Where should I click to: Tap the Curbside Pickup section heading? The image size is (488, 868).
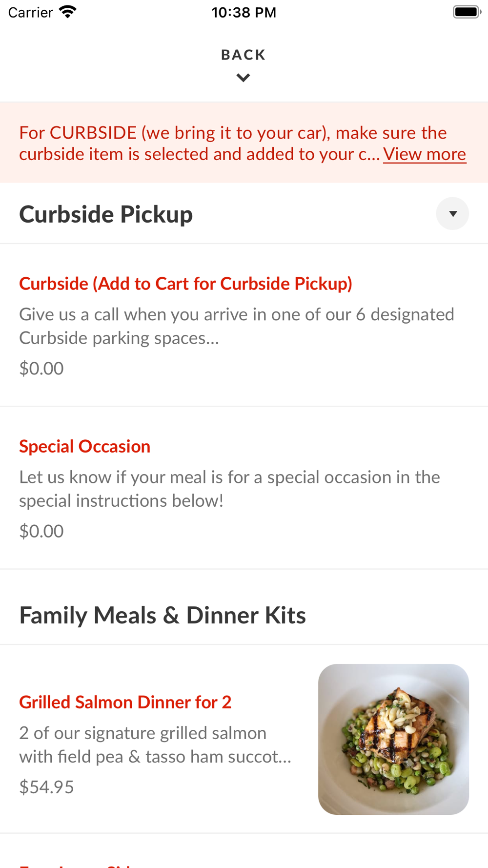(106, 214)
